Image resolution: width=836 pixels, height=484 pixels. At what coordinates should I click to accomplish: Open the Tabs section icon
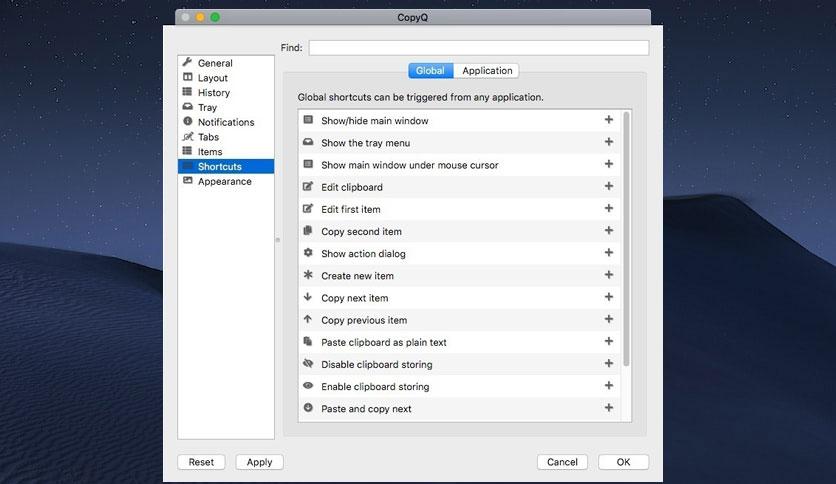click(187, 136)
